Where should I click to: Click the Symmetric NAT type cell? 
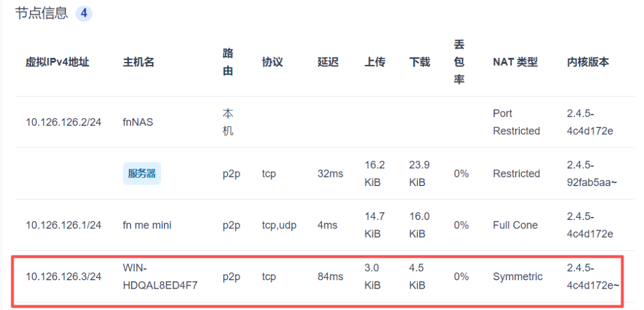(518, 277)
